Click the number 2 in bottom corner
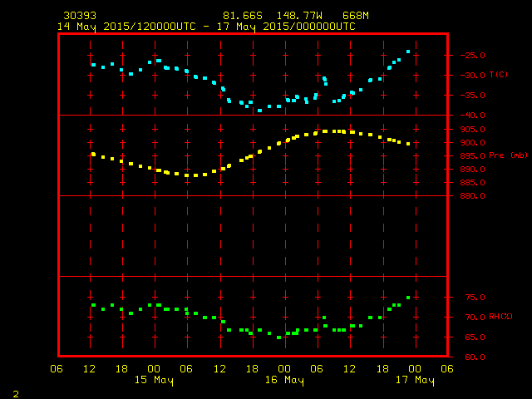 (16, 394)
